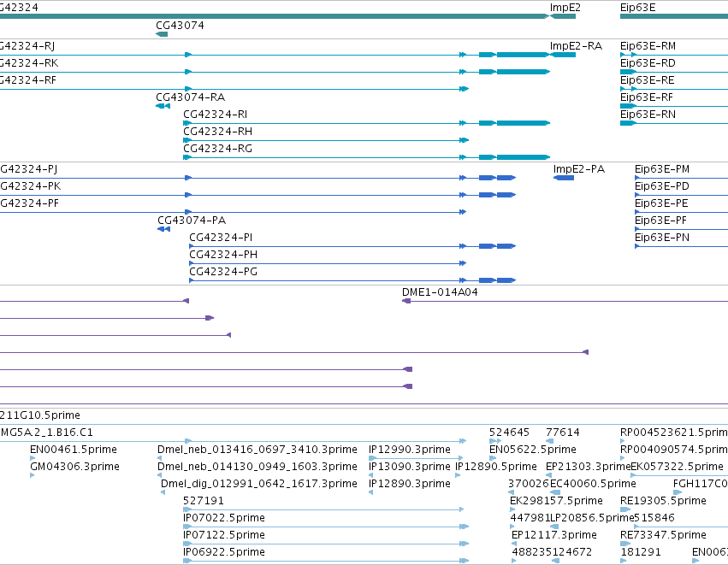728x565 pixels.
Task: Select feature 524645 label
Action: coord(509,433)
